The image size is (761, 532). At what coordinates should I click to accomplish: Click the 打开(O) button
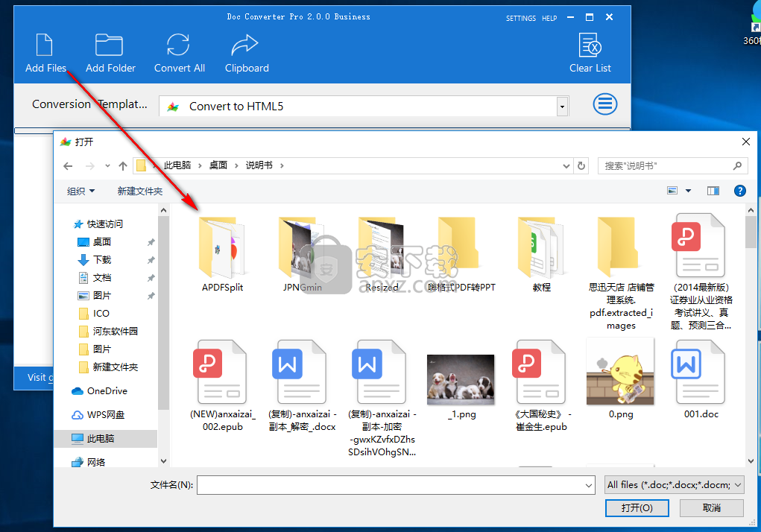[637, 508]
